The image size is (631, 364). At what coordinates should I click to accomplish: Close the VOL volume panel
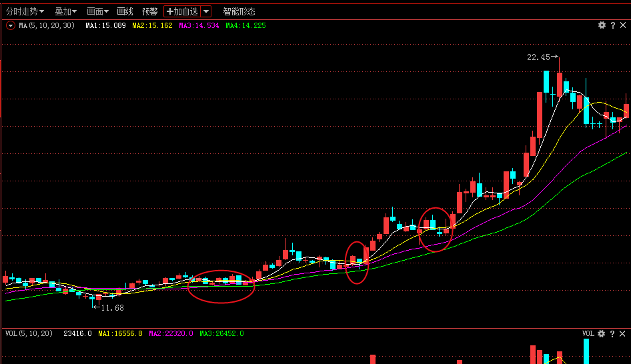pyautogui.click(x=622, y=333)
